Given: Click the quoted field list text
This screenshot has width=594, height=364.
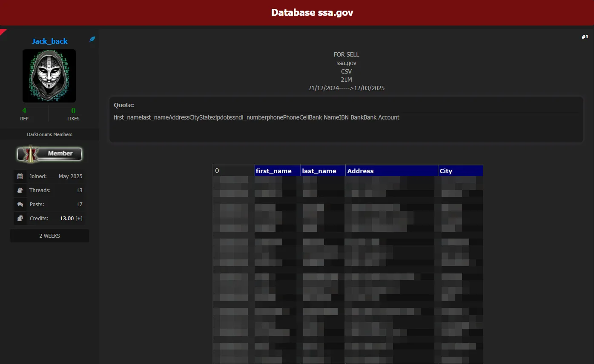Looking at the screenshot, I should pos(256,117).
